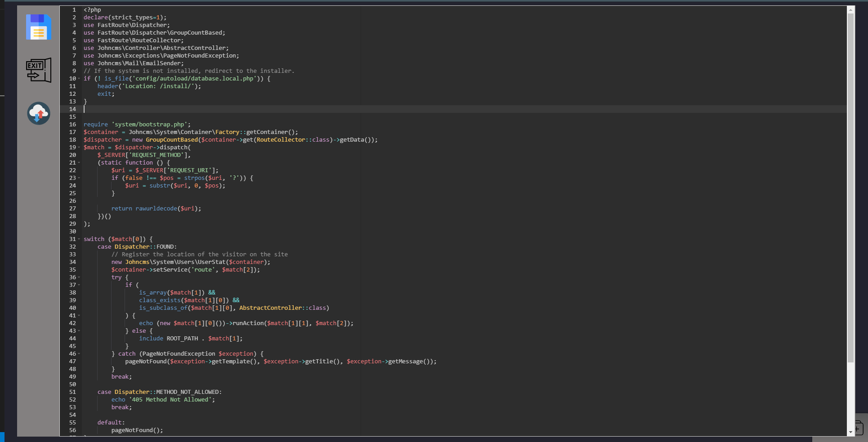Image resolution: width=868 pixels, height=442 pixels.
Task: Click 'METHOD_NOT_ALLOWED' case on line 51
Action: (x=187, y=392)
